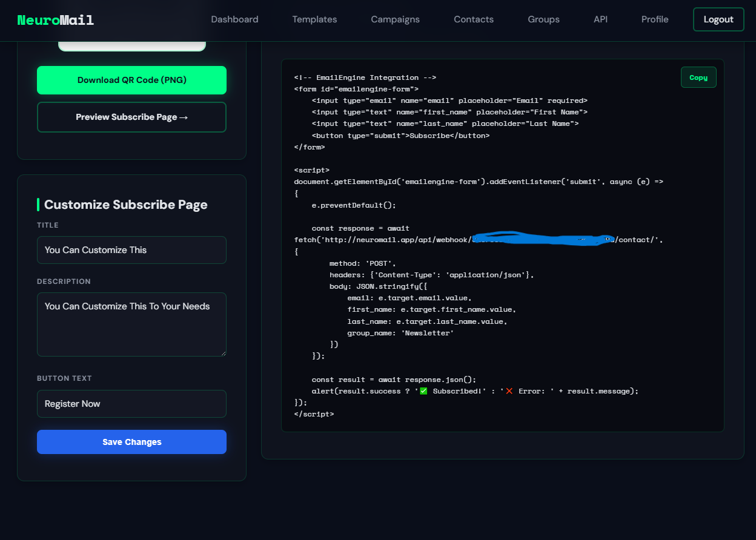Screen dimensions: 756x540
Task: Click the alert(result.success...) code line
Action: point(476,391)
